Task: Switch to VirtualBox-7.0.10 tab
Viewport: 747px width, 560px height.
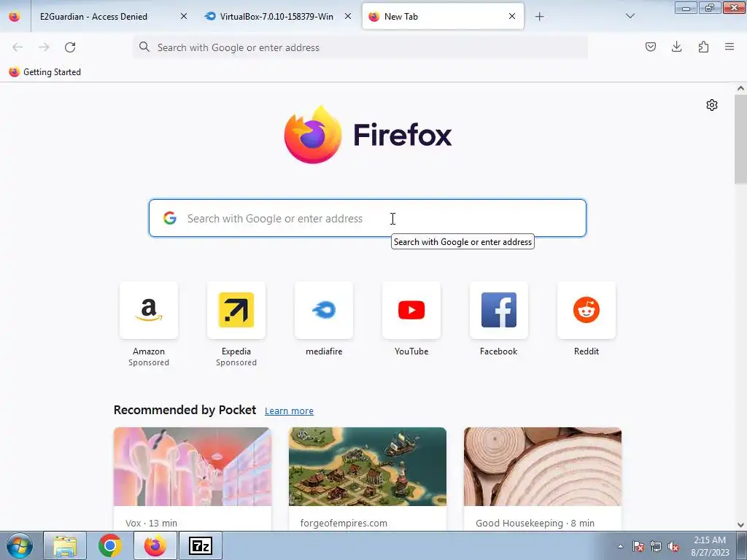Action: point(276,17)
